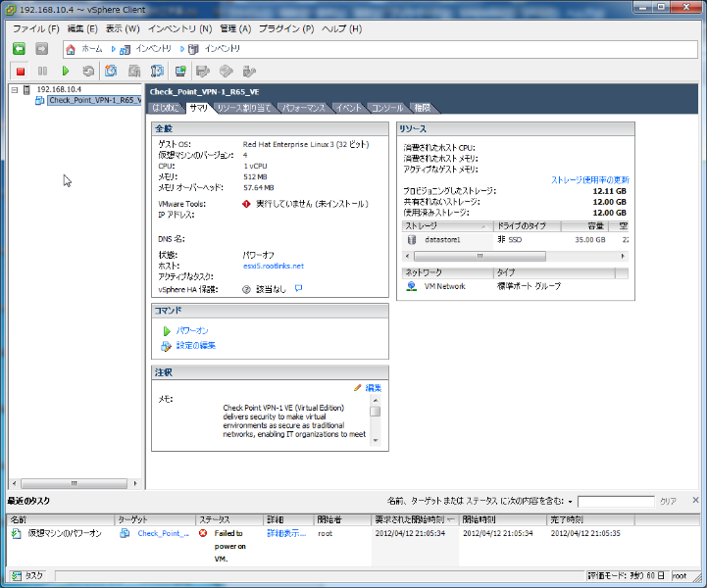Open the Inventory (N) menu
The width and height of the screenshot is (707, 588).
pos(179,28)
